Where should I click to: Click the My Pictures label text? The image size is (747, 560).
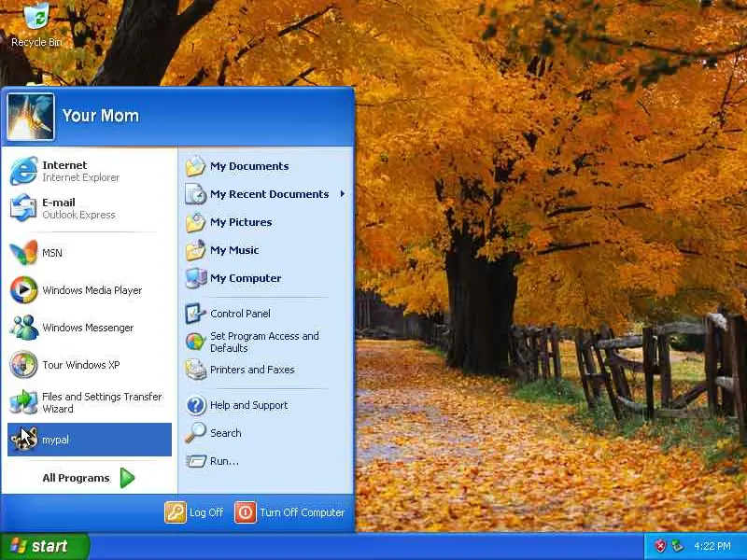click(241, 222)
